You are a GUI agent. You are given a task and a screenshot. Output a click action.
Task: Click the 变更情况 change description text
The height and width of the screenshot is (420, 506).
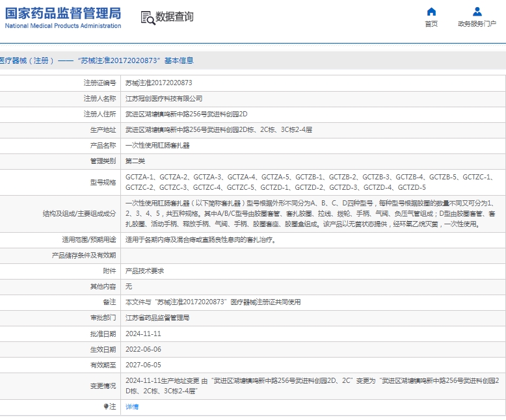[x=312, y=386]
